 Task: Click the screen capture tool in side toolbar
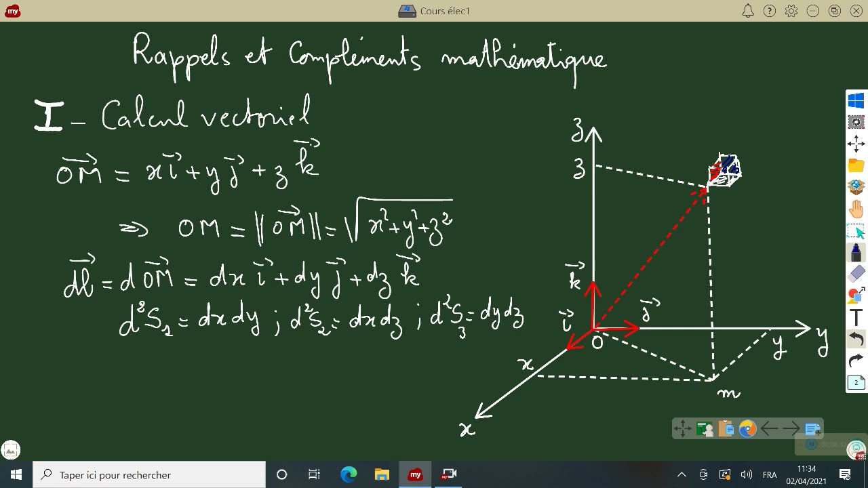pos(856,122)
